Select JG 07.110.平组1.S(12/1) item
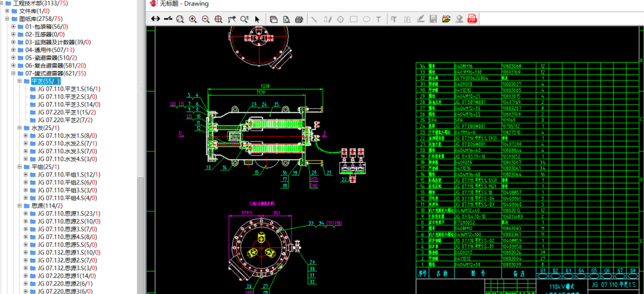Image resolution: width=644 pixels, height=294 pixels. [x=69, y=175]
